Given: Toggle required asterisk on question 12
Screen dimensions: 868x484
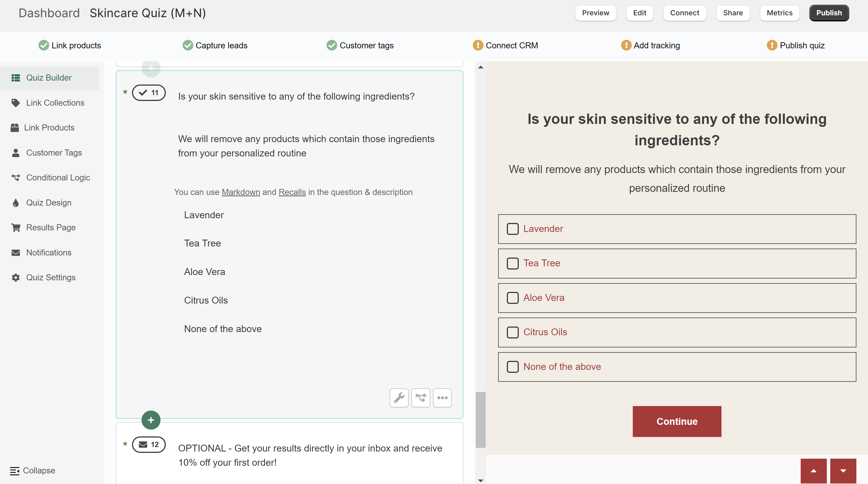Looking at the screenshot, I should click(x=125, y=445).
